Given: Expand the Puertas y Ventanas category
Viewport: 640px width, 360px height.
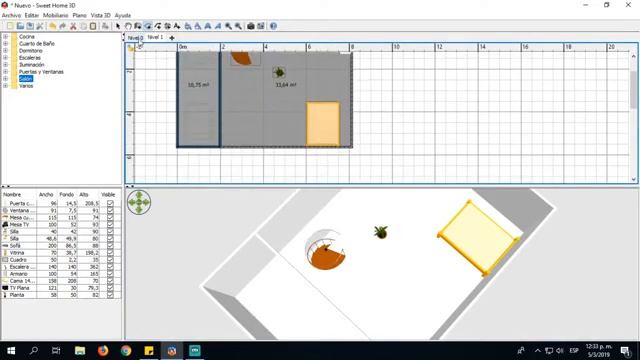Looking at the screenshot, I should [x=5, y=72].
